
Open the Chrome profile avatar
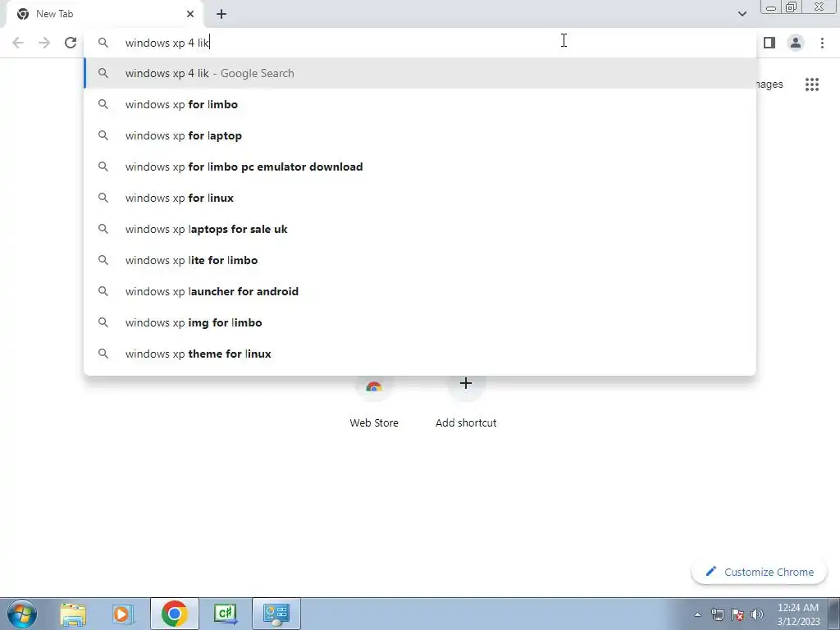[x=796, y=43]
